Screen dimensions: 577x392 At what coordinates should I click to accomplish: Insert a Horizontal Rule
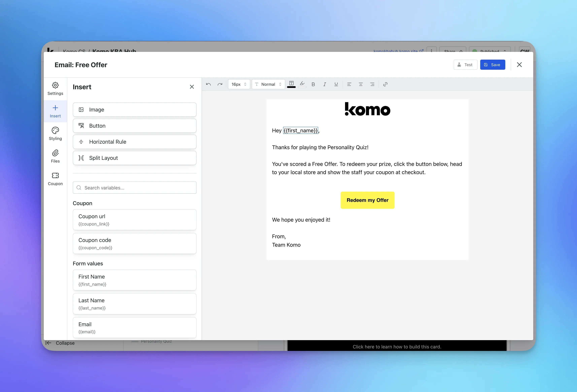click(134, 142)
